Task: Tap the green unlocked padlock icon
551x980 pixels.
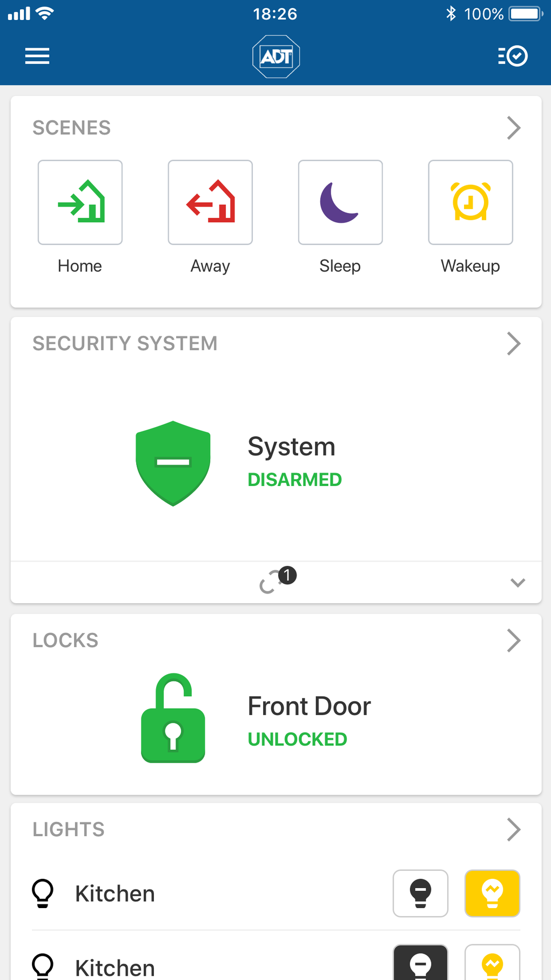Action: click(x=173, y=718)
